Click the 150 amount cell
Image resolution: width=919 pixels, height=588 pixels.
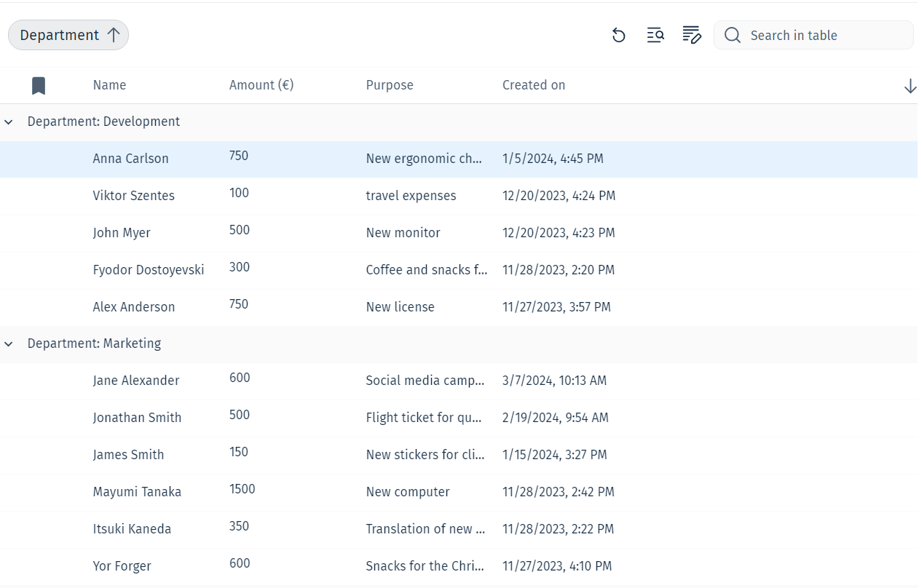[239, 452]
